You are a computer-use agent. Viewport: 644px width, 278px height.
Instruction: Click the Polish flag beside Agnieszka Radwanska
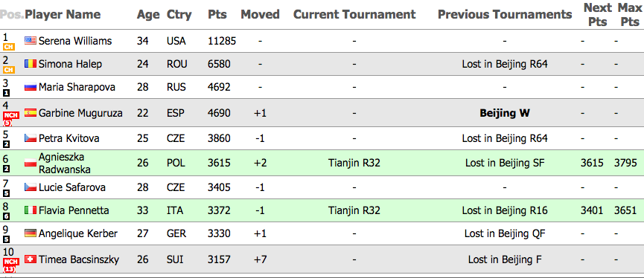31,163
